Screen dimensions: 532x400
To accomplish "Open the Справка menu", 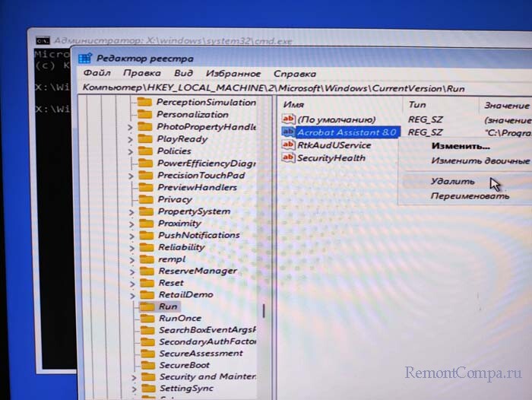I will coord(295,74).
